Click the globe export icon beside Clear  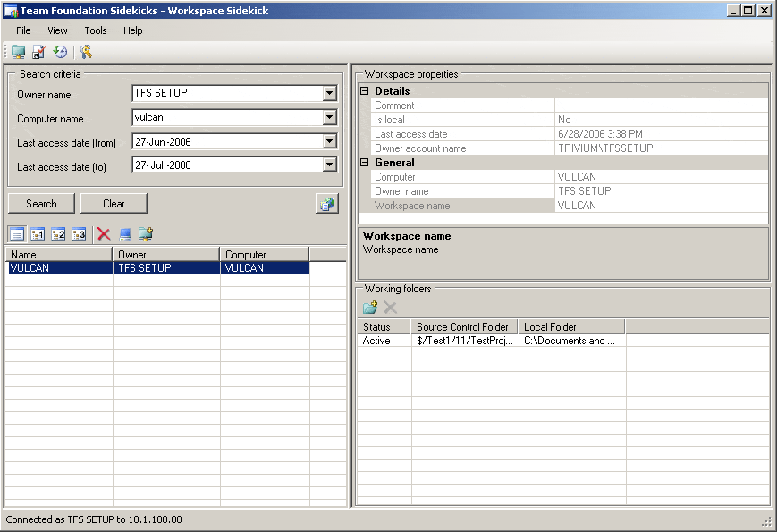click(327, 204)
